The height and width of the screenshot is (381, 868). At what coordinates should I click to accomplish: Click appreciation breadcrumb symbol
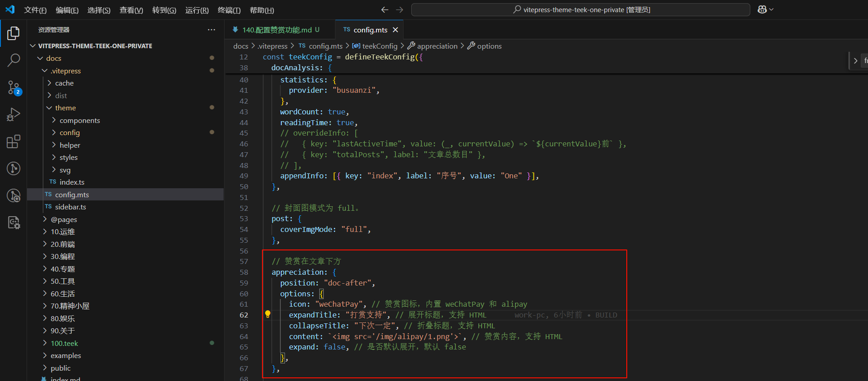point(432,46)
